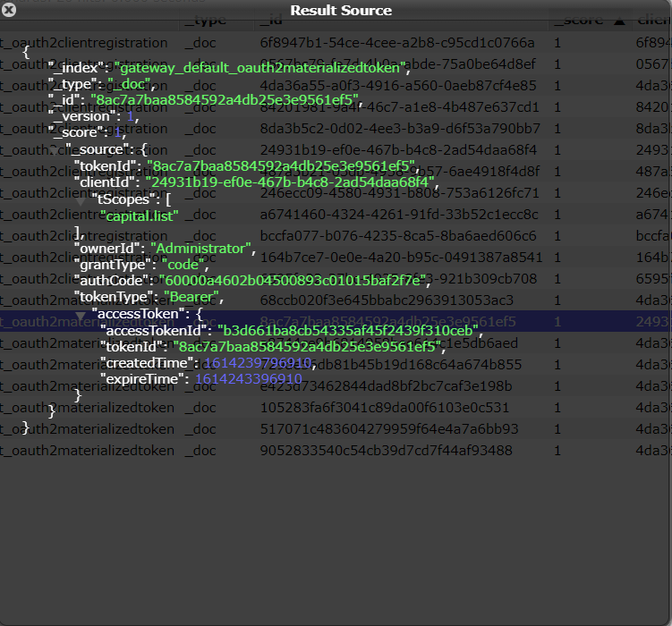The width and height of the screenshot is (672, 626).
Task: Click the "capital.list" scope value
Action: point(140,216)
